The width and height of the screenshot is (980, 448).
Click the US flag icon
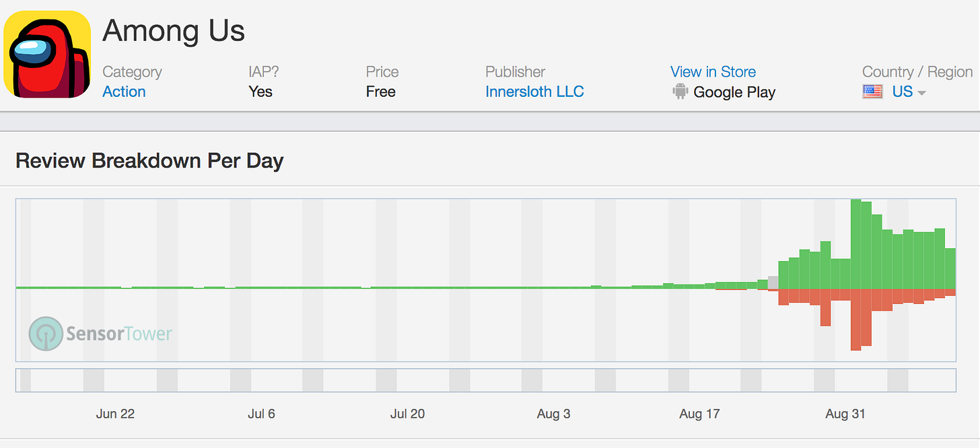(x=872, y=92)
